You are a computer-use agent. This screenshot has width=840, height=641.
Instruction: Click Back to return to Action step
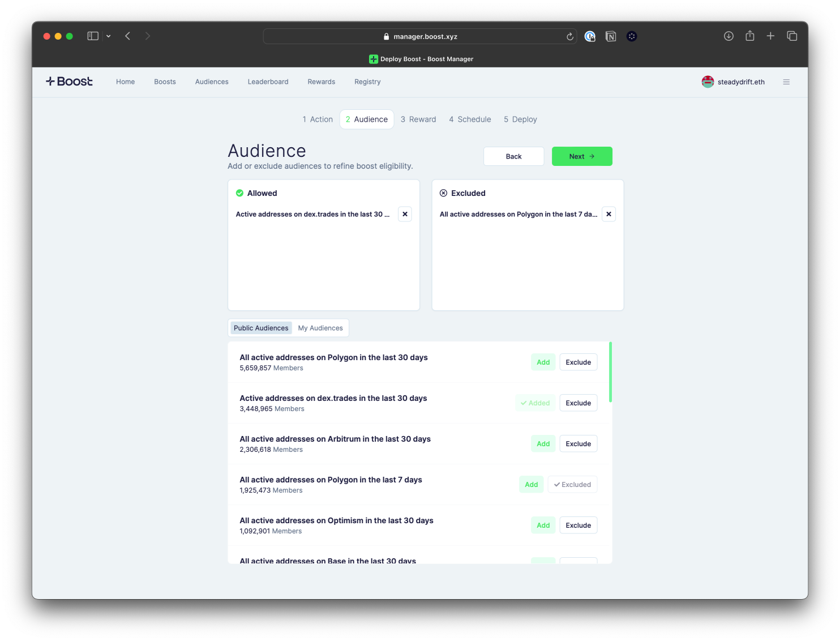coord(513,156)
